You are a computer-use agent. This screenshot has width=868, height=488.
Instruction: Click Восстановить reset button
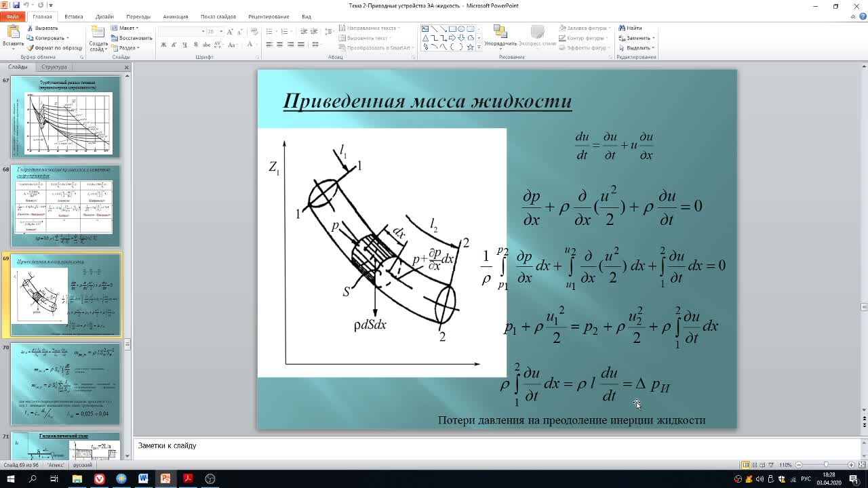coord(132,38)
